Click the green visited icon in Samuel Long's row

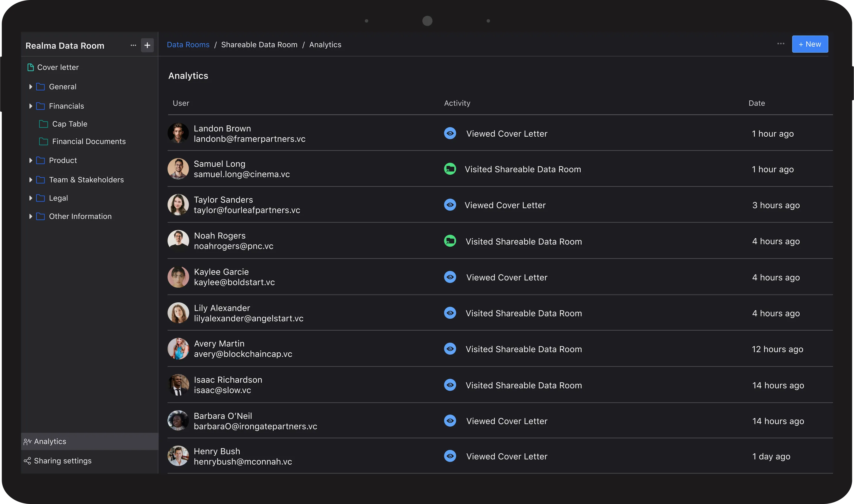point(450,169)
